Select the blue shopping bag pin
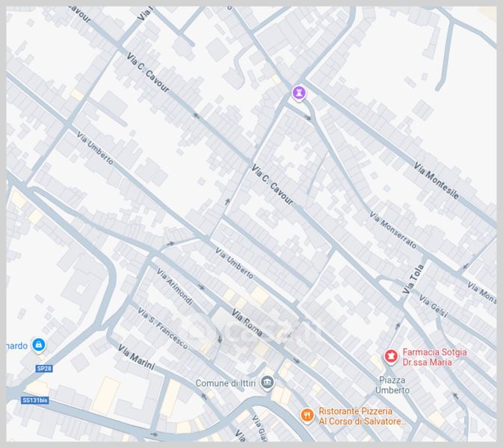Viewport: 503px width, 448px height. coord(39,344)
